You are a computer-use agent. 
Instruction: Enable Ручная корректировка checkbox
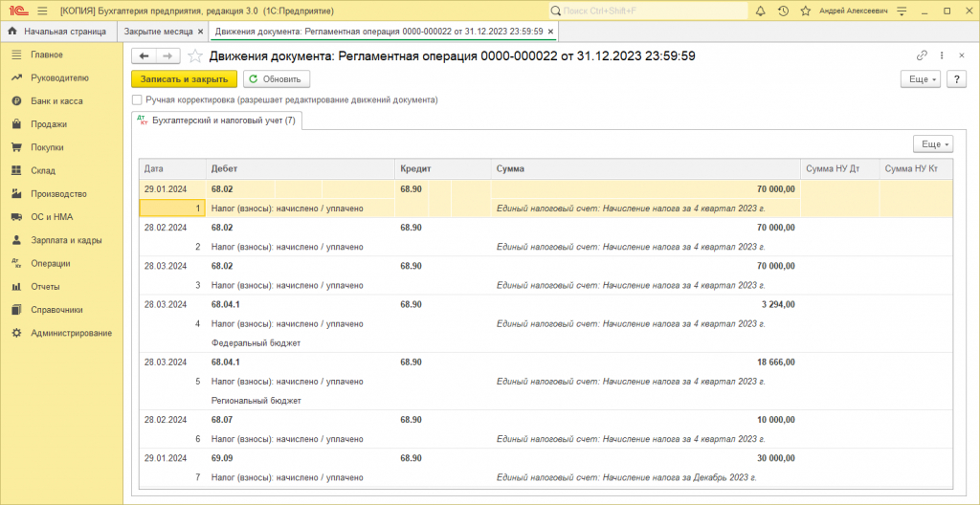click(137, 99)
